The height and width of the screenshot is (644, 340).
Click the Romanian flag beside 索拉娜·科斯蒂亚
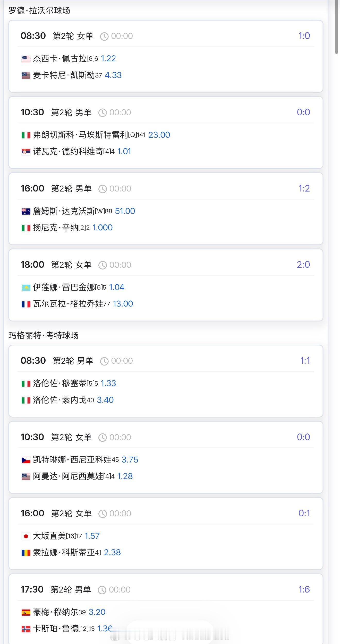[x=26, y=553]
